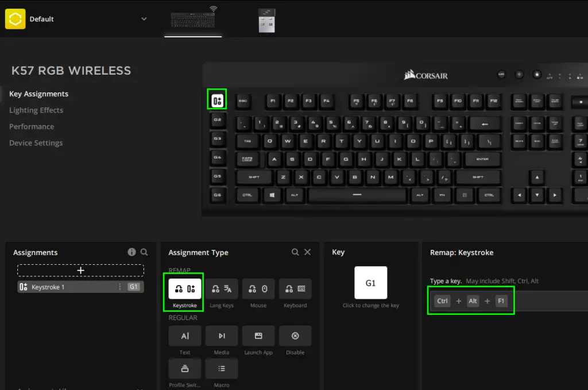Select the Backspace arrow key
This screenshot has height=390, width=588.
point(485,123)
